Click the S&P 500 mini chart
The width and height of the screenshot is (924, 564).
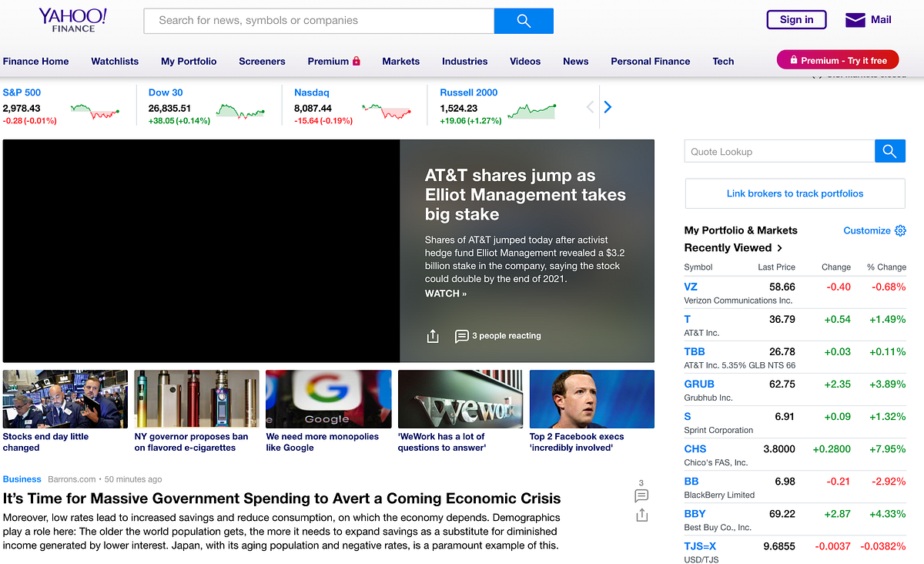95,112
